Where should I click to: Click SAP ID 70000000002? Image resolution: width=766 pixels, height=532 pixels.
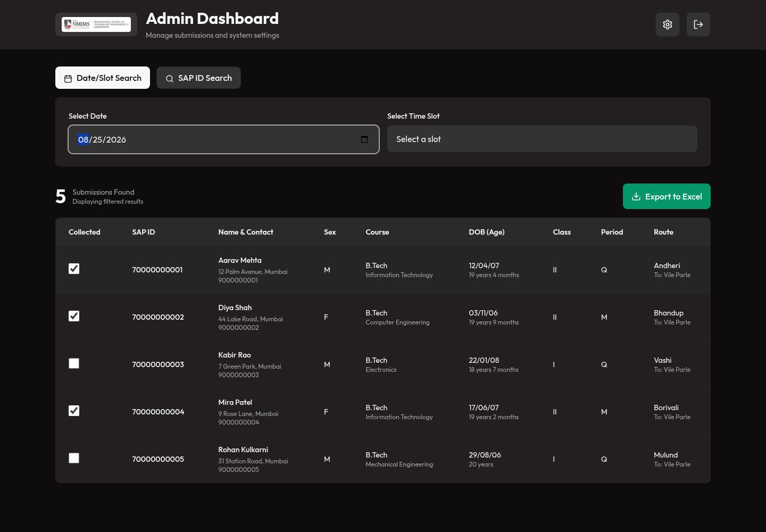click(158, 317)
